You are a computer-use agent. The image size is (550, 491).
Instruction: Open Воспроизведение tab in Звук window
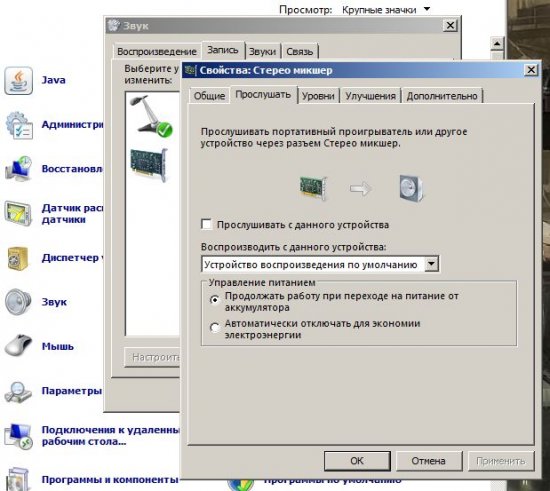coord(157,52)
